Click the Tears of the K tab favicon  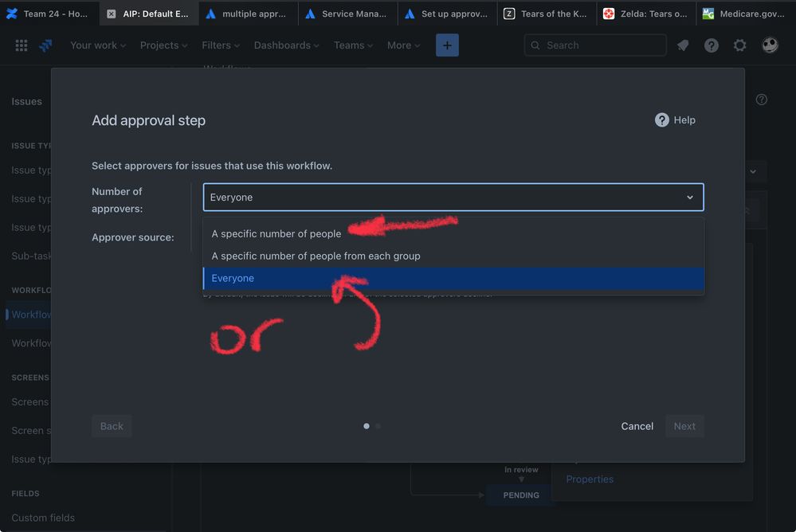[509, 14]
